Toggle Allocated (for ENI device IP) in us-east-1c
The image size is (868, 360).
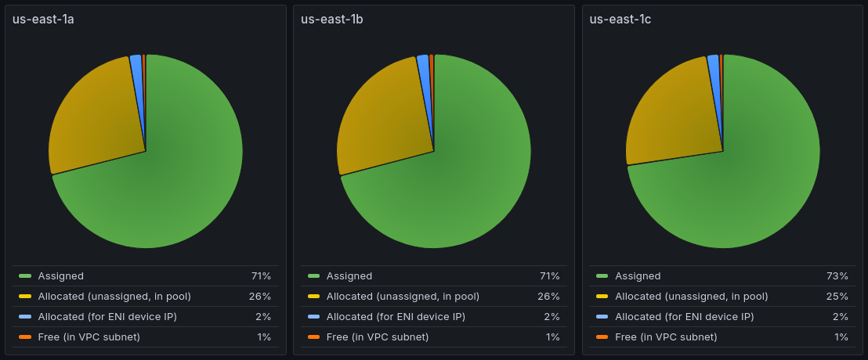(x=684, y=317)
